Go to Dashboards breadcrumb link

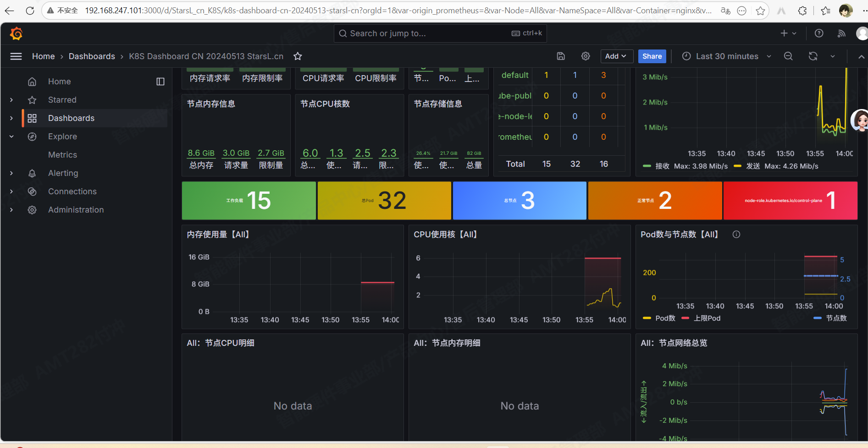92,56
